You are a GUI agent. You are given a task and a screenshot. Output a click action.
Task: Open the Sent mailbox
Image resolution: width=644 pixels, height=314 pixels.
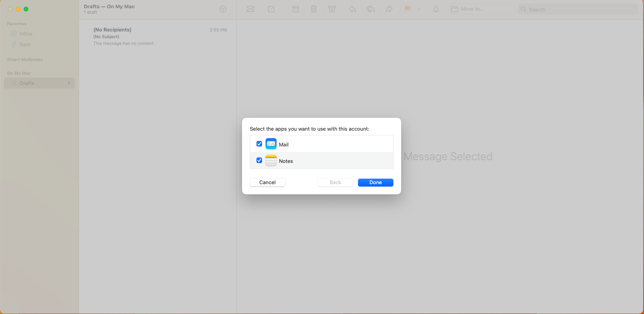coord(39,45)
